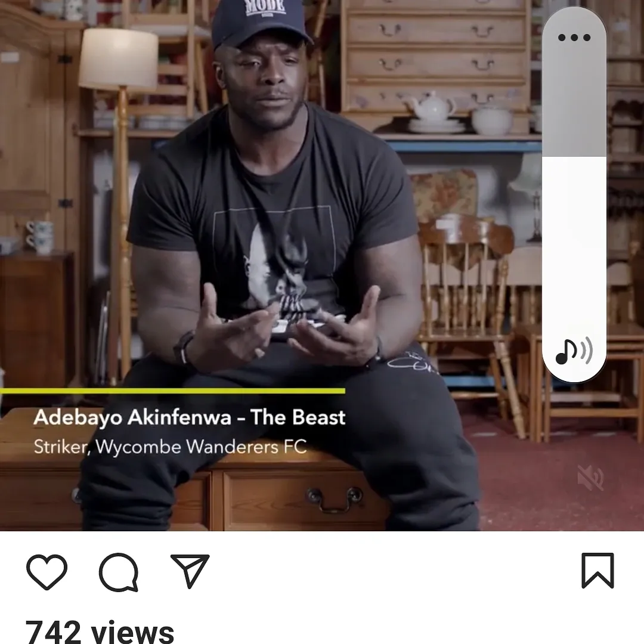Open comments via the speech bubble icon
Screen dimensions: 644x644
119,572
